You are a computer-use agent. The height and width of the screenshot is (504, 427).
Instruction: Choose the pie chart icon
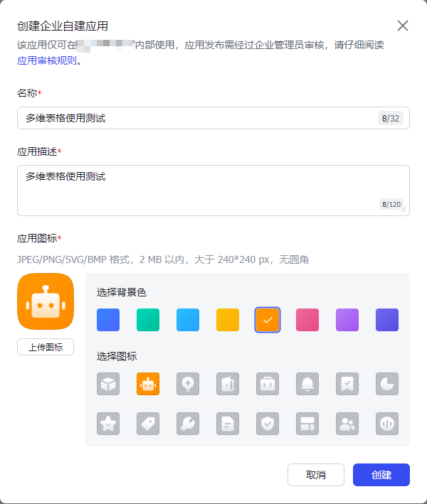387,384
